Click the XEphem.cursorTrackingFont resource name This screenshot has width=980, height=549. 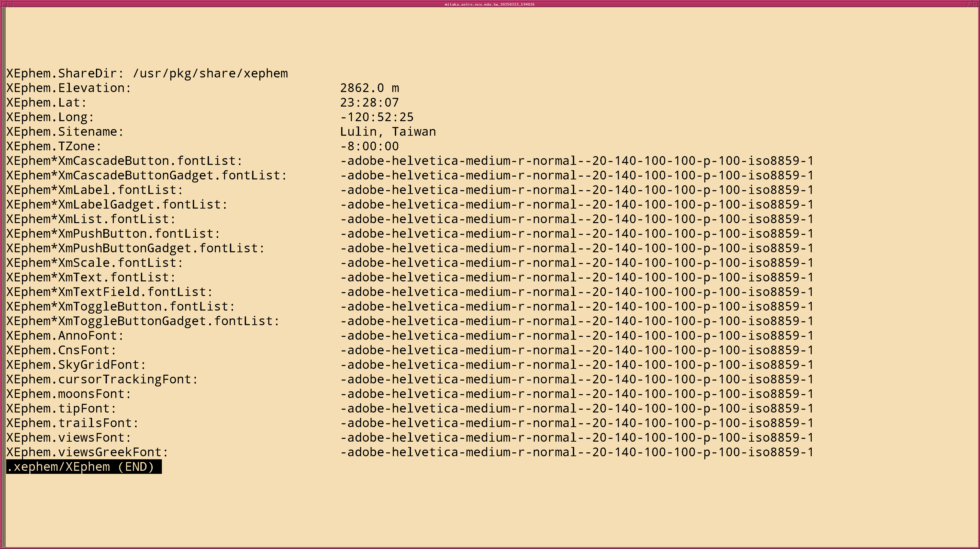pos(102,380)
